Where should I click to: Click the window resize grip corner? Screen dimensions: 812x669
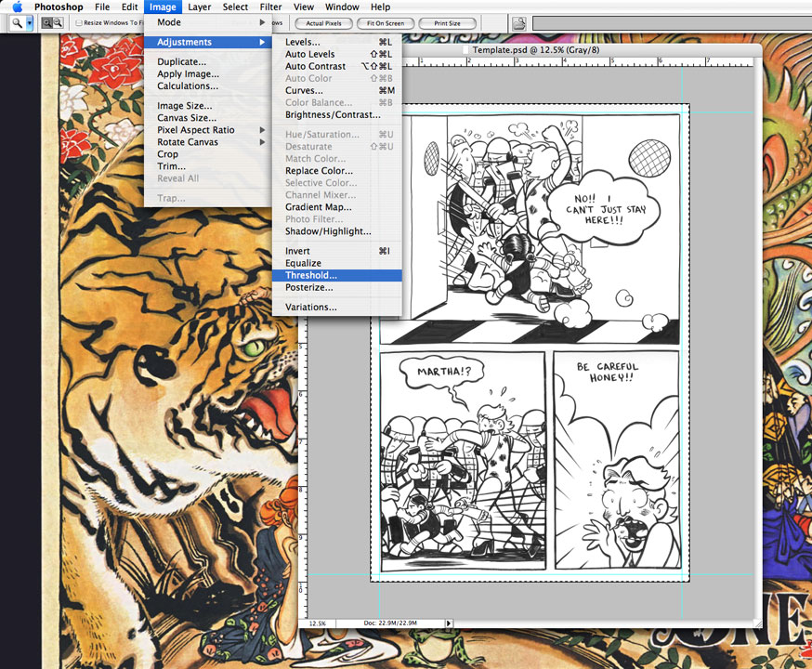pos(757,623)
